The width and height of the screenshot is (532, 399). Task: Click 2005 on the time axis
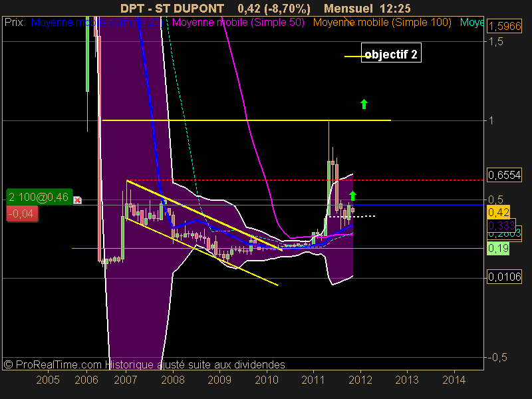pyautogui.click(x=48, y=380)
